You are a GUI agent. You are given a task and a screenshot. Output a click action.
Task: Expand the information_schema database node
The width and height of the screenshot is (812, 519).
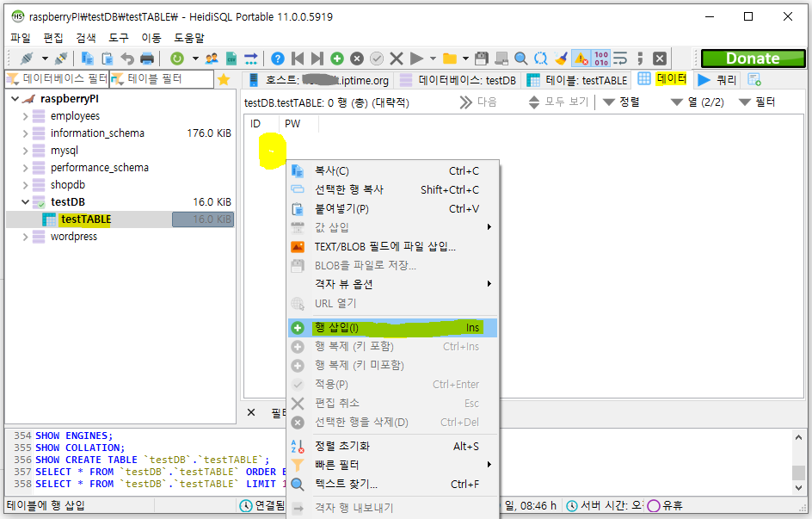[x=25, y=133]
